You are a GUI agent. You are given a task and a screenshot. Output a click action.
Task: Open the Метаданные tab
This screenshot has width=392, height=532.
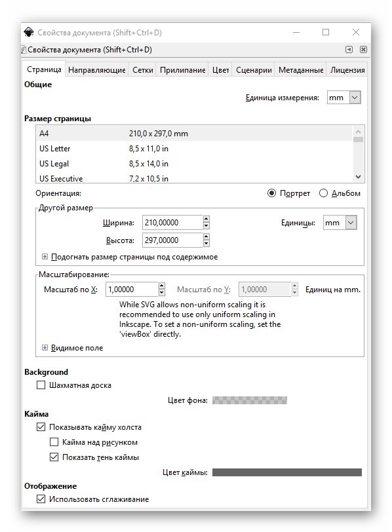pyautogui.click(x=301, y=70)
